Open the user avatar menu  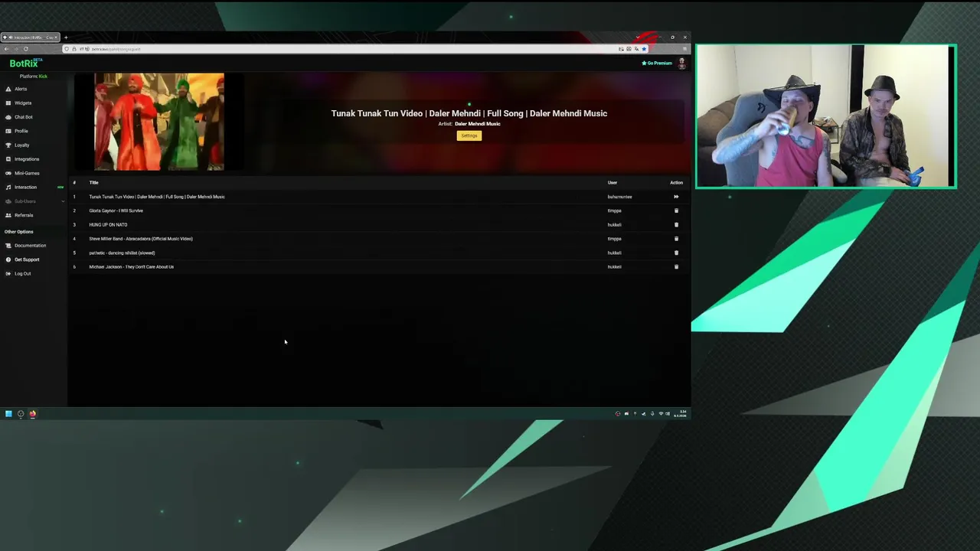tap(681, 64)
